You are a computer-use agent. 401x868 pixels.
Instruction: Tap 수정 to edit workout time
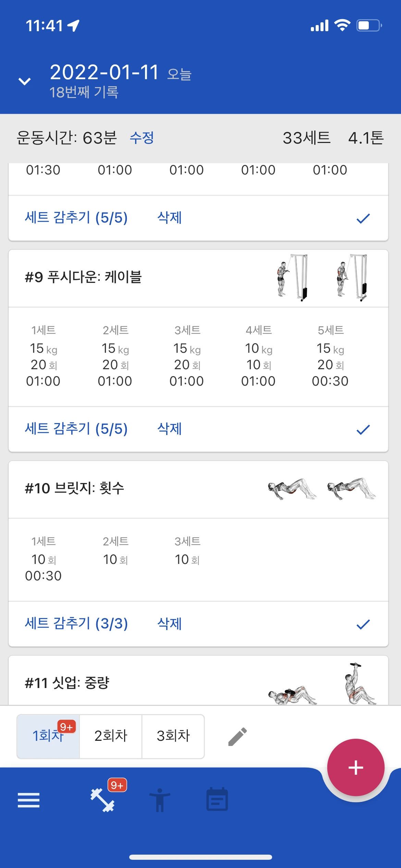142,138
